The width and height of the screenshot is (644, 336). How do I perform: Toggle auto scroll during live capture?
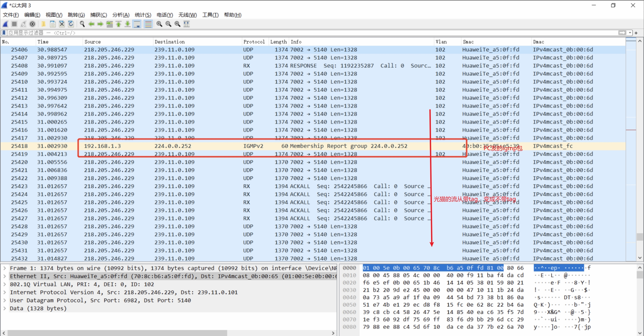click(137, 24)
